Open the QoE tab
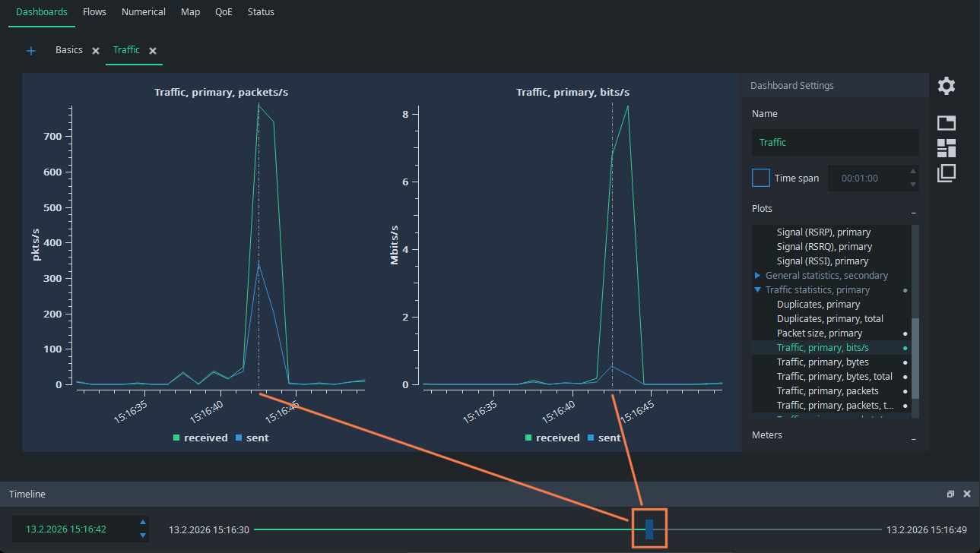 click(224, 12)
